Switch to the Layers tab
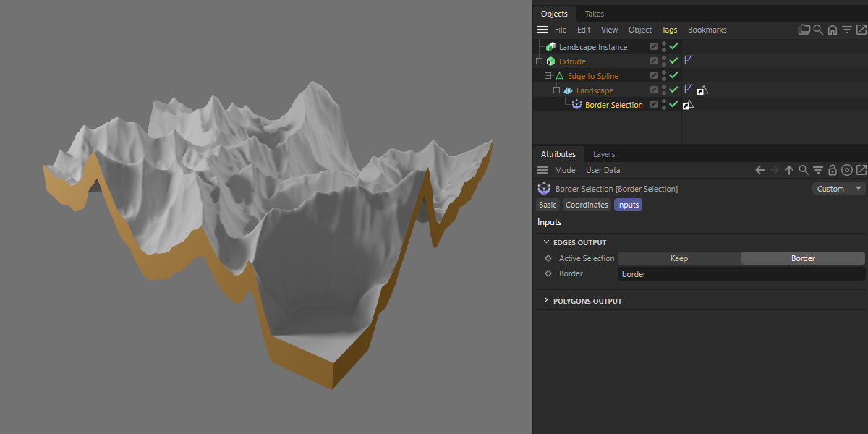 [604, 154]
